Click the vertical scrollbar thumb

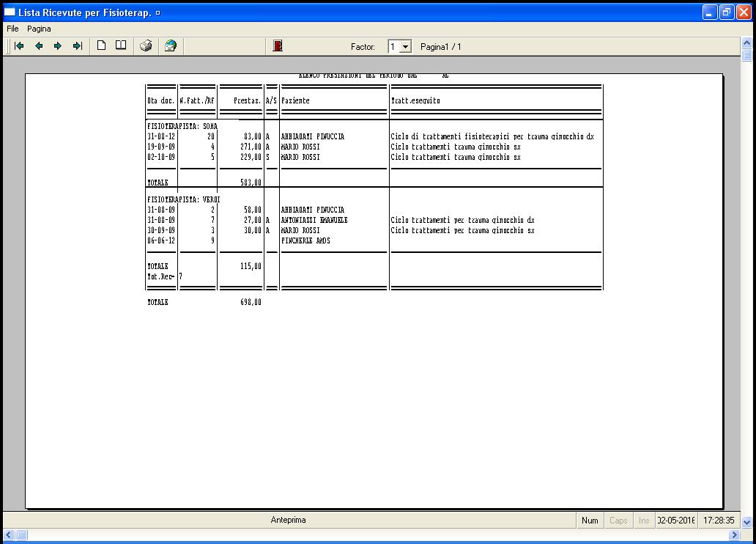pos(746,55)
